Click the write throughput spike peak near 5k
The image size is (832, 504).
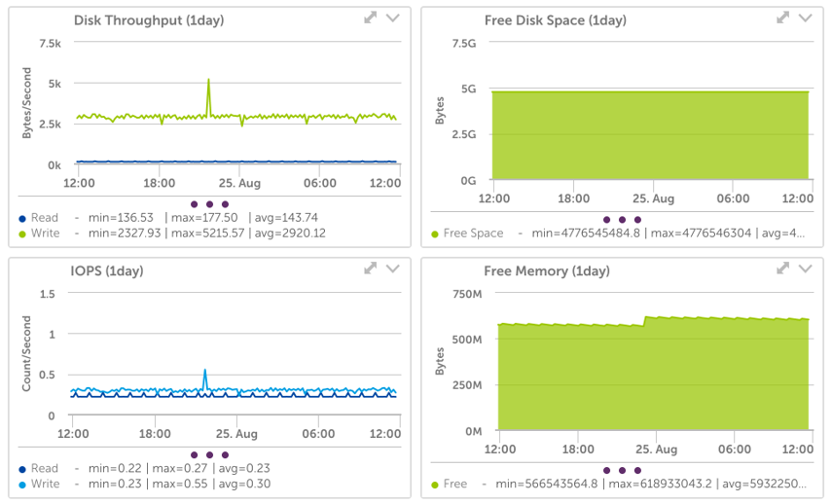[x=208, y=80]
